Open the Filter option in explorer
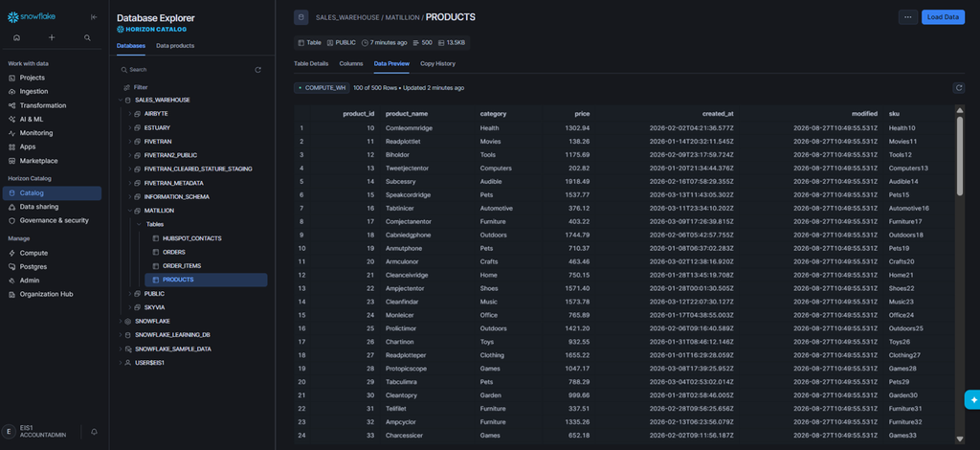 (x=136, y=87)
